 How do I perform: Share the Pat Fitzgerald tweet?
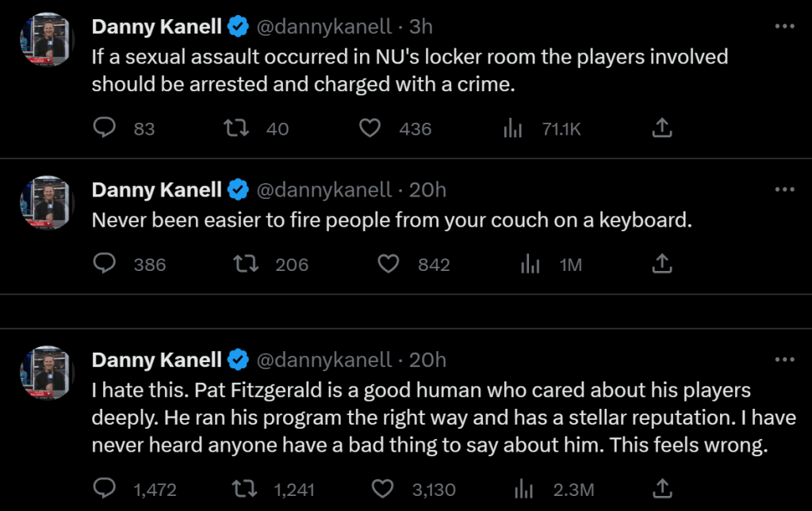[662, 490]
